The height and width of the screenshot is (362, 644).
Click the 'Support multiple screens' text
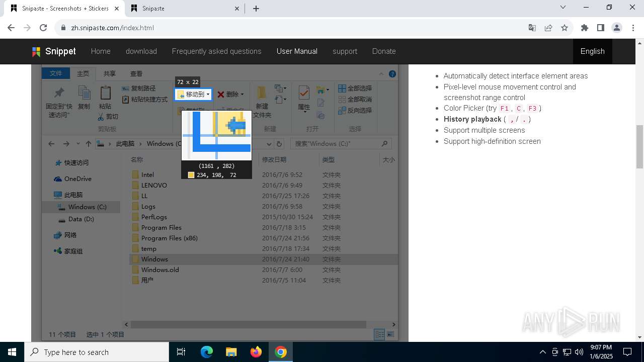484,130
